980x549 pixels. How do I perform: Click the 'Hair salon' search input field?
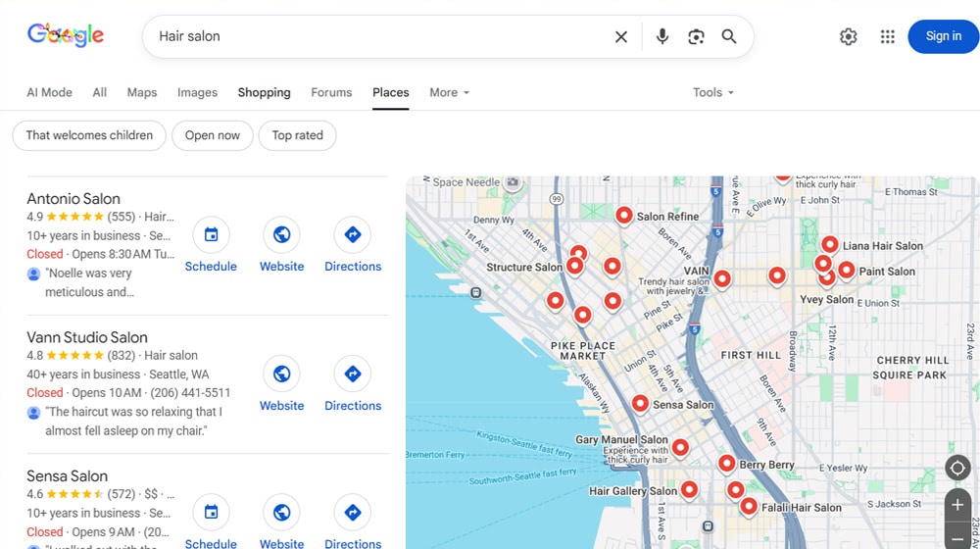point(381,37)
